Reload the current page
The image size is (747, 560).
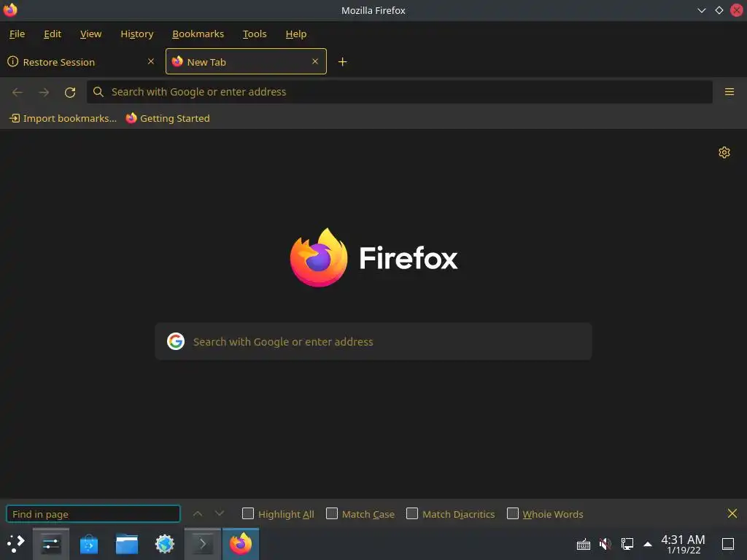(70, 92)
